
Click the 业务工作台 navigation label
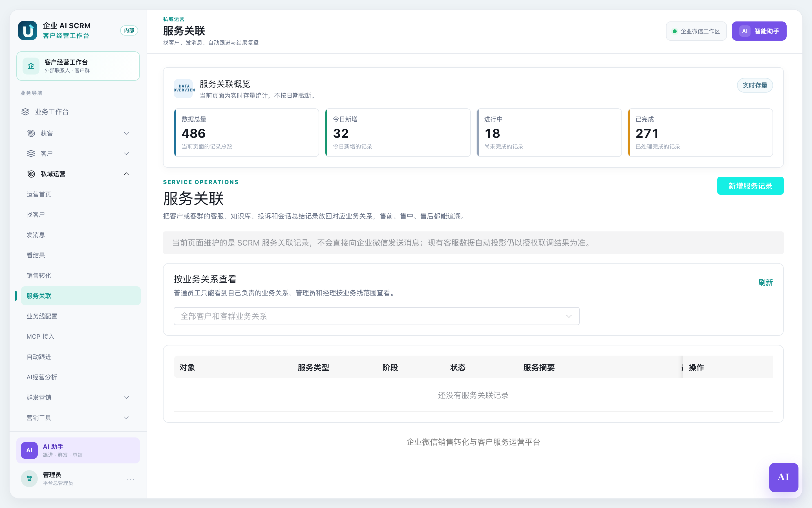click(x=52, y=111)
